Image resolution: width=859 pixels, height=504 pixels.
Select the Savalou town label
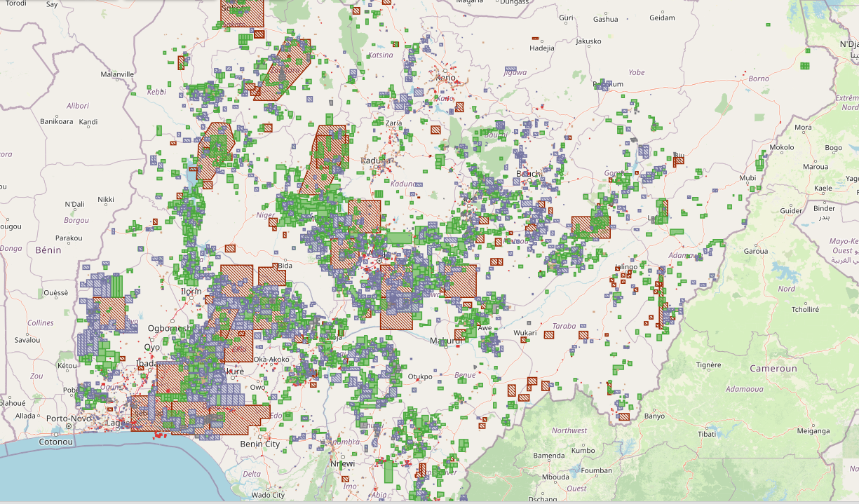tap(27, 340)
